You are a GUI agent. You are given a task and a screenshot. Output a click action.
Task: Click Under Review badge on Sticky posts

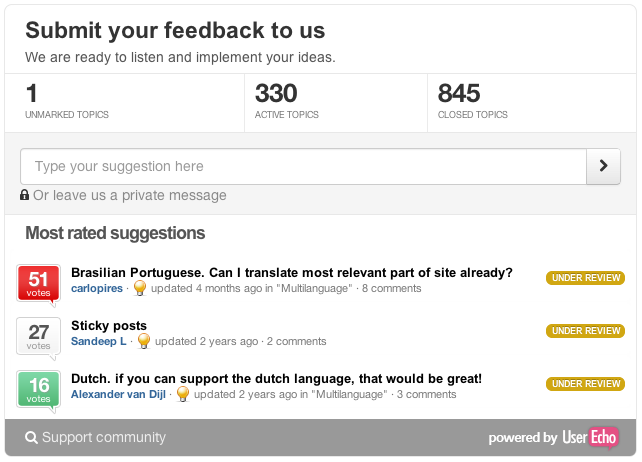click(585, 331)
